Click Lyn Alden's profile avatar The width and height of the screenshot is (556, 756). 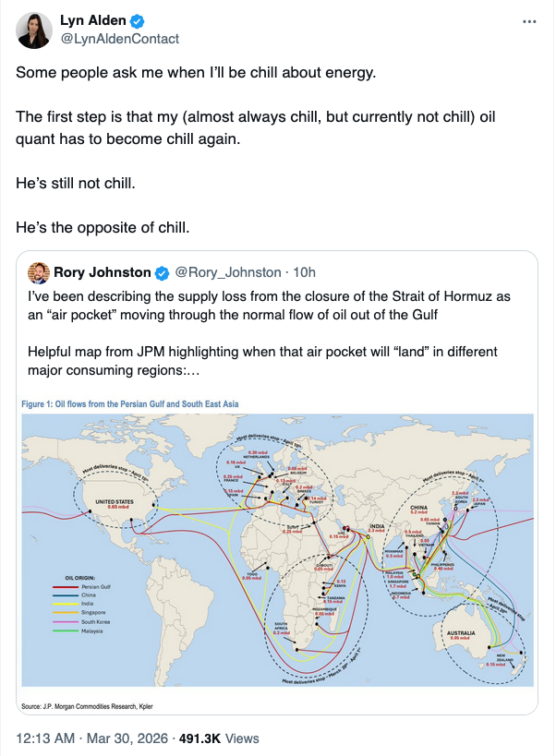coord(35,30)
